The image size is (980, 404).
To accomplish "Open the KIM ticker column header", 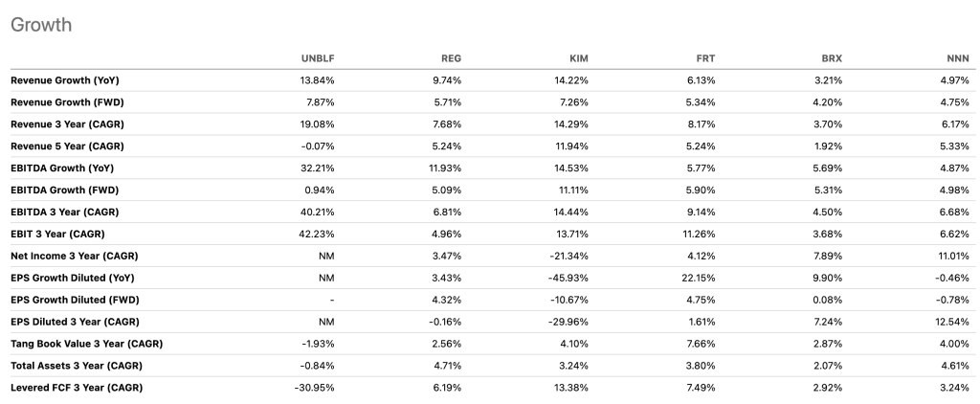I will pyautogui.click(x=579, y=58).
